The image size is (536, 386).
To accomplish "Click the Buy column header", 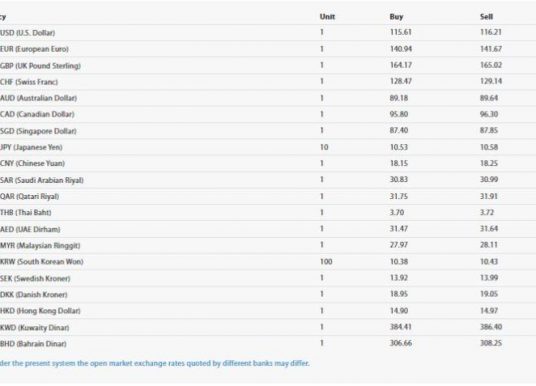I will point(396,16).
